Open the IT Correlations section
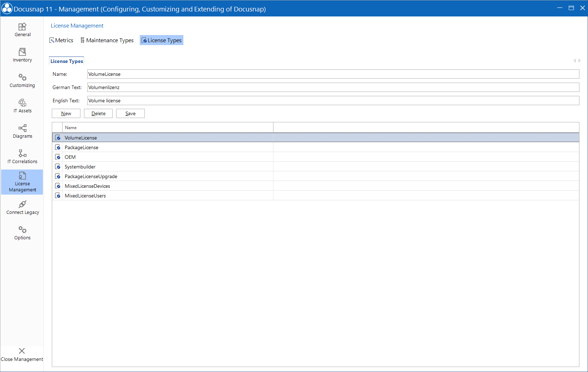The image size is (588, 372). tap(22, 156)
